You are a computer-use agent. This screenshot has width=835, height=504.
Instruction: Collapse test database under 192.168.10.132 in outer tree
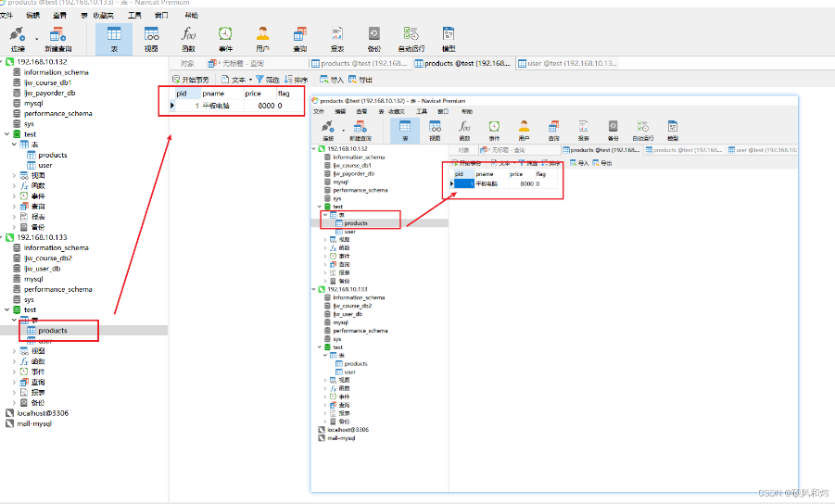tap(7, 134)
